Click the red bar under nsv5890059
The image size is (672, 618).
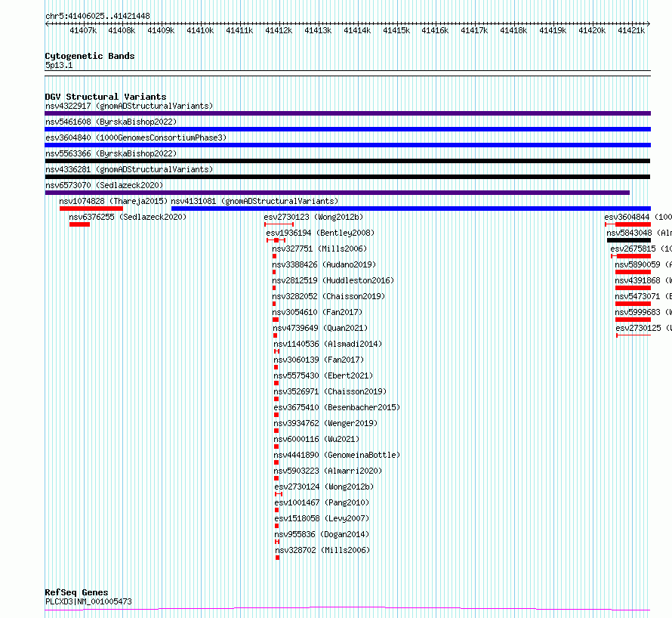[x=633, y=272]
